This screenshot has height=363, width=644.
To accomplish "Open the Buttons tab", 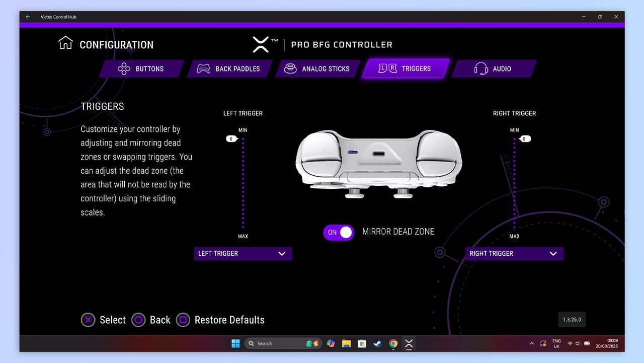I will pyautogui.click(x=142, y=69).
